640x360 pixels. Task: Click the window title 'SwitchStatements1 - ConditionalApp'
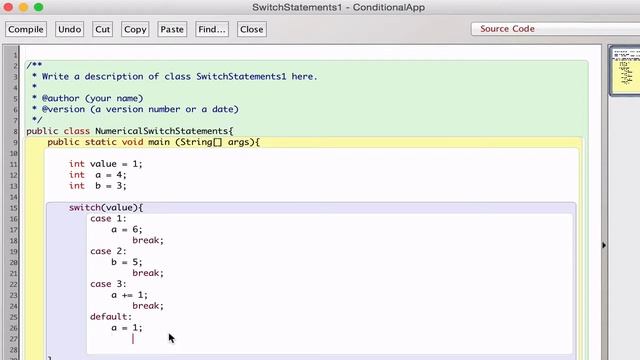tap(338, 7)
